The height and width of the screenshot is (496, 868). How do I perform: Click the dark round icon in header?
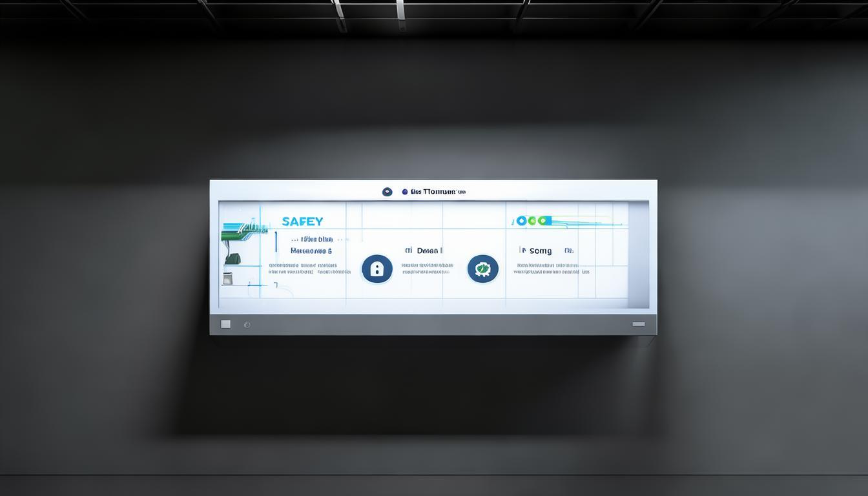point(387,192)
